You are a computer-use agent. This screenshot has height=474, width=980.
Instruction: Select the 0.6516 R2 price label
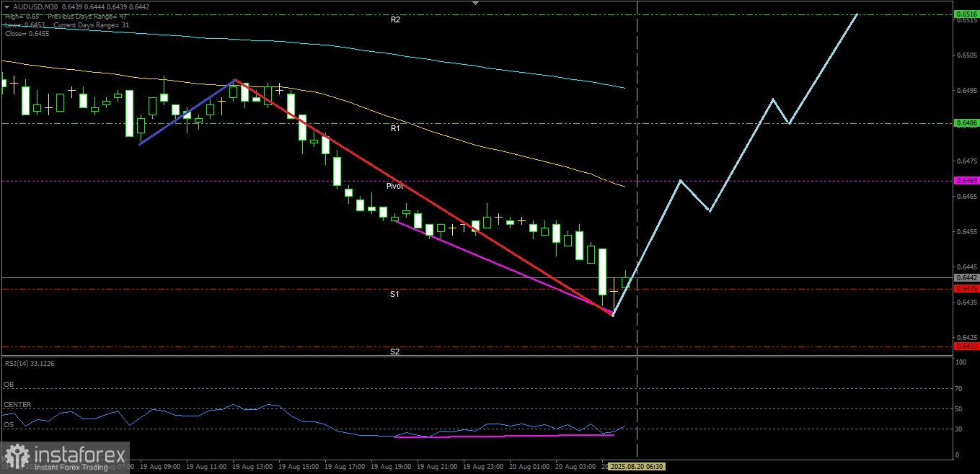[966, 14]
